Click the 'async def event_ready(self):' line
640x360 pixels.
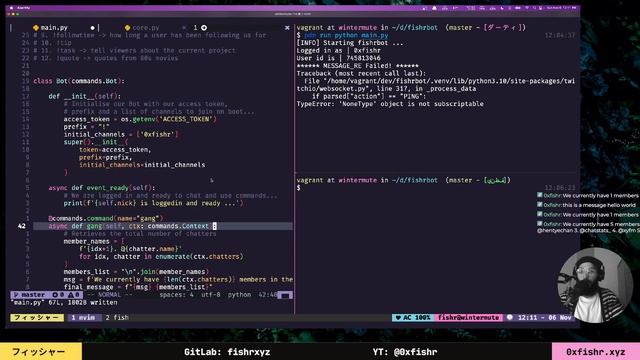pyautogui.click(x=102, y=188)
